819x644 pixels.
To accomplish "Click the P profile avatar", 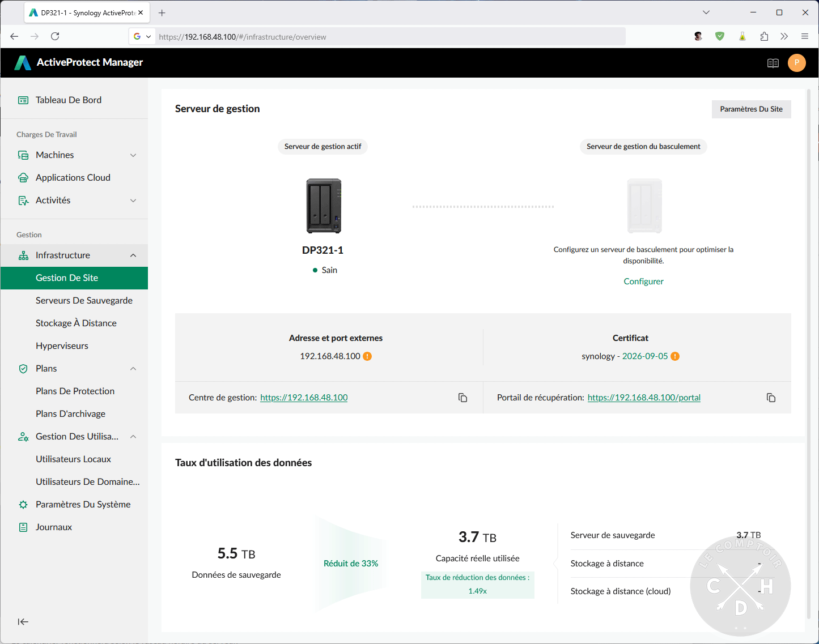I will point(797,63).
